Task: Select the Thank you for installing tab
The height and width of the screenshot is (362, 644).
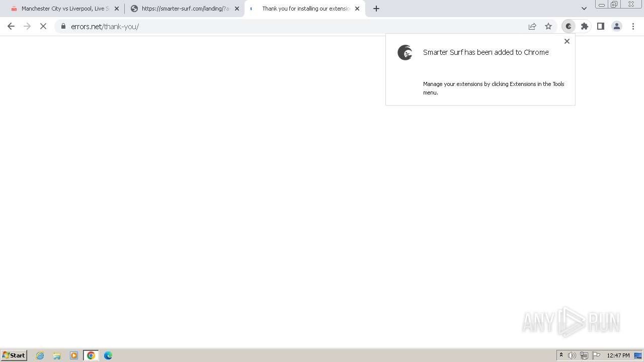Action: pyautogui.click(x=305, y=9)
